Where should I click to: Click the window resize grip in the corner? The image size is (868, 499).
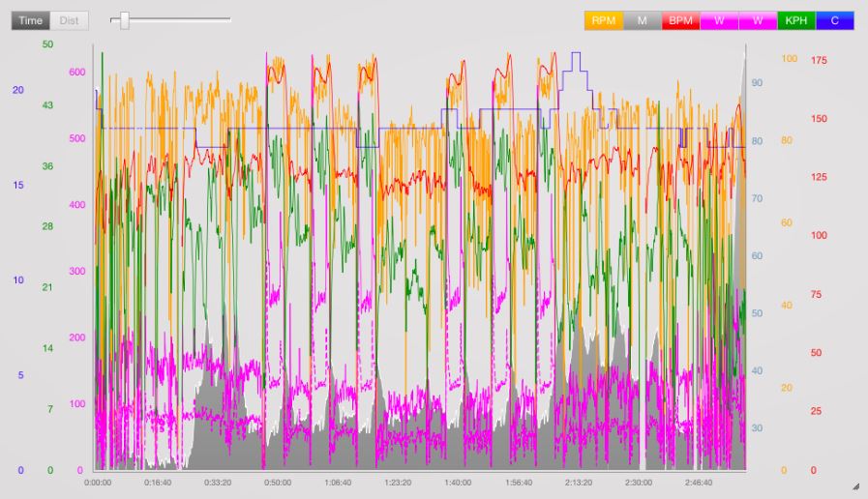pos(854,486)
